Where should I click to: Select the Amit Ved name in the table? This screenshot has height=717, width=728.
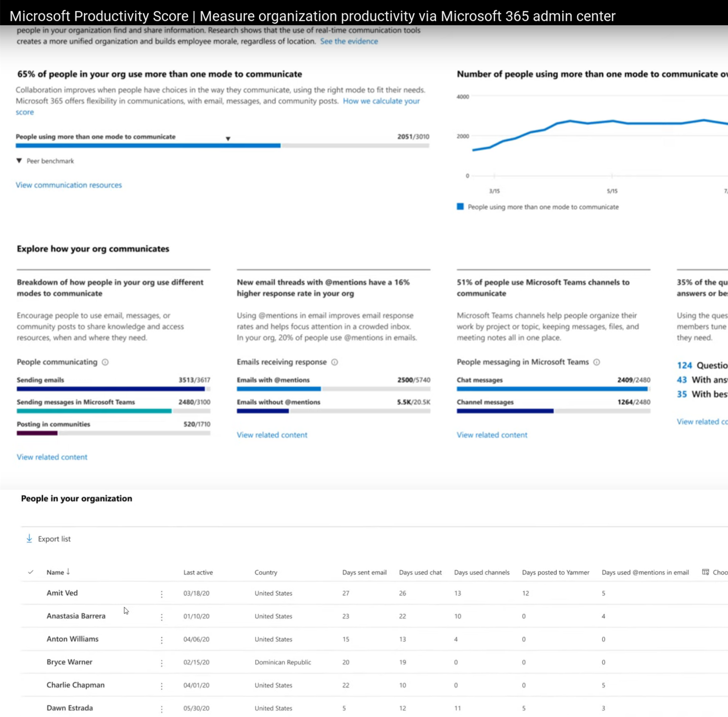(62, 593)
